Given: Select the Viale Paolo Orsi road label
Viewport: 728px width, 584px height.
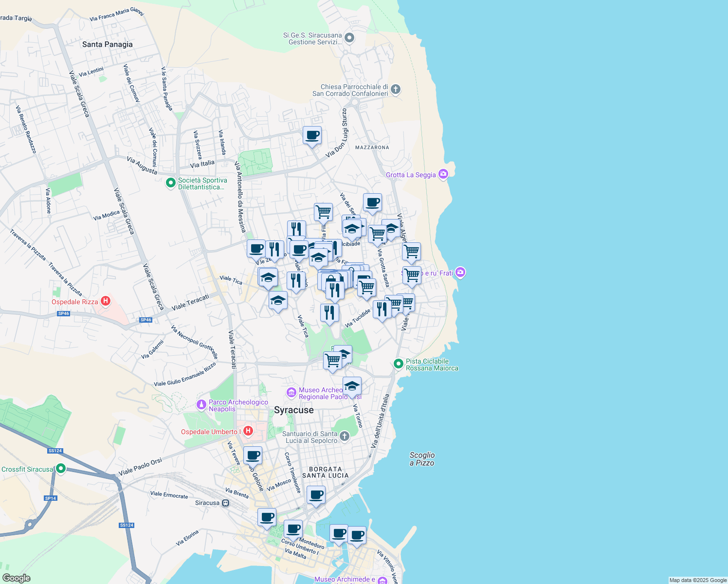Looking at the screenshot, I should pyautogui.click(x=140, y=467).
